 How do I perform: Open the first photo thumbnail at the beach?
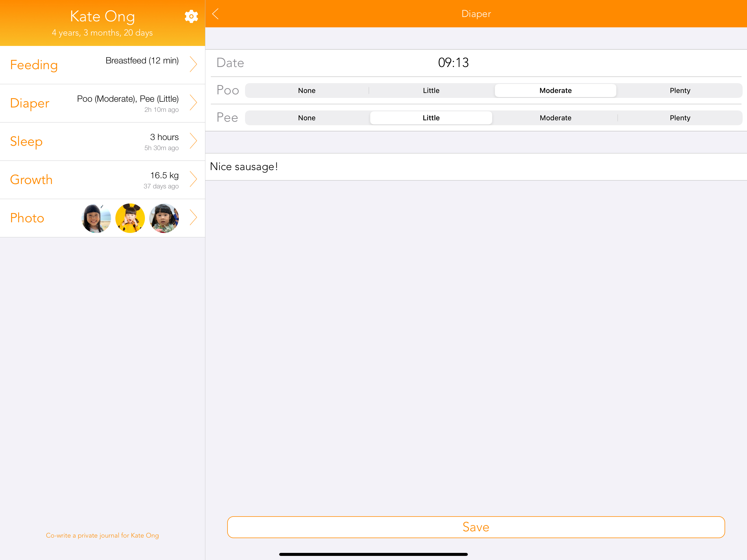click(x=96, y=218)
